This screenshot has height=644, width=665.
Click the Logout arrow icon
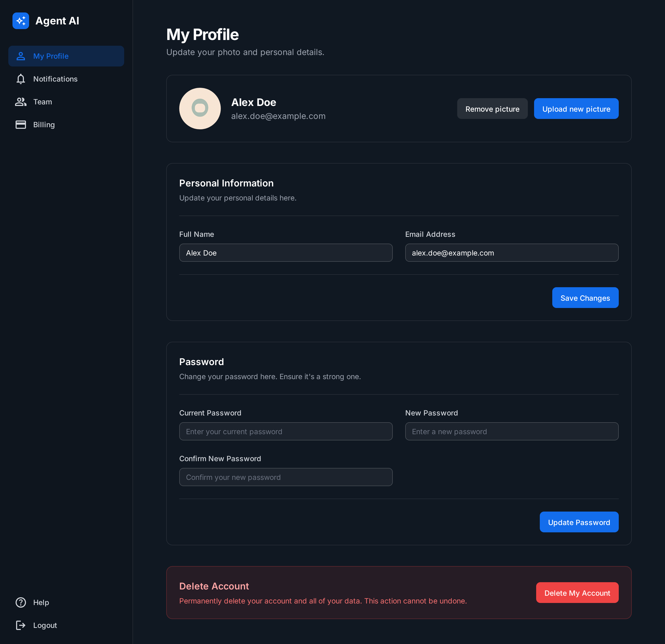[x=21, y=625]
